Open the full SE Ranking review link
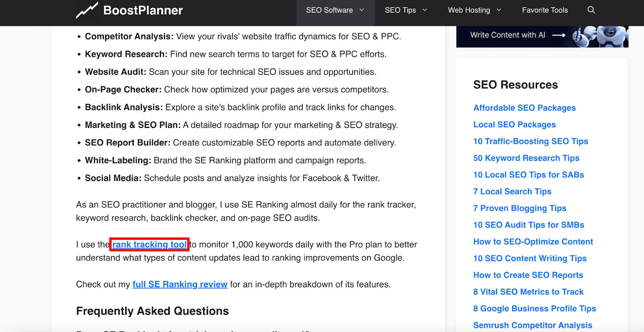The height and width of the screenshot is (332, 644). (180, 284)
